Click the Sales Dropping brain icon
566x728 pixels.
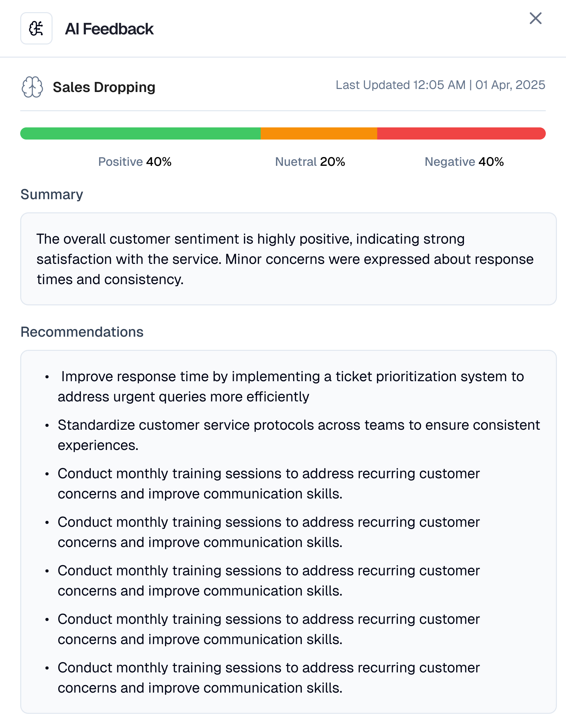32,87
